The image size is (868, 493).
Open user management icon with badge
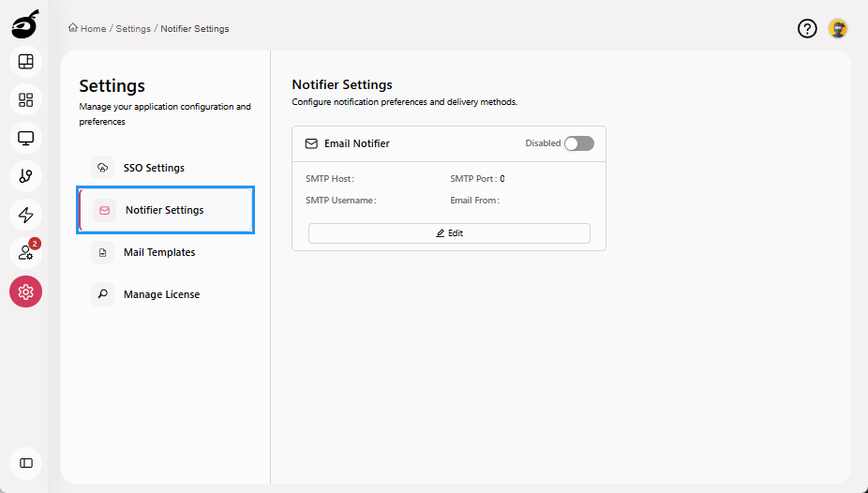click(x=25, y=253)
